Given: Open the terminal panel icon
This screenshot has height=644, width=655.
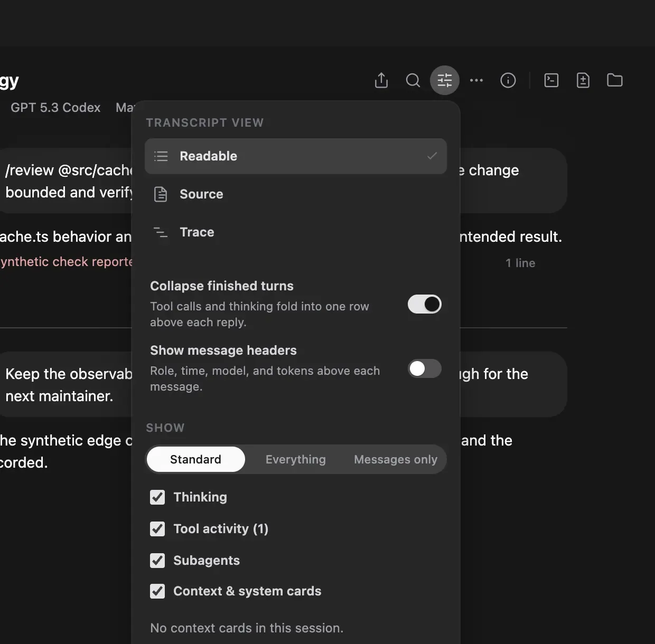Looking at the screenshot, I should (x=551, y=80).
